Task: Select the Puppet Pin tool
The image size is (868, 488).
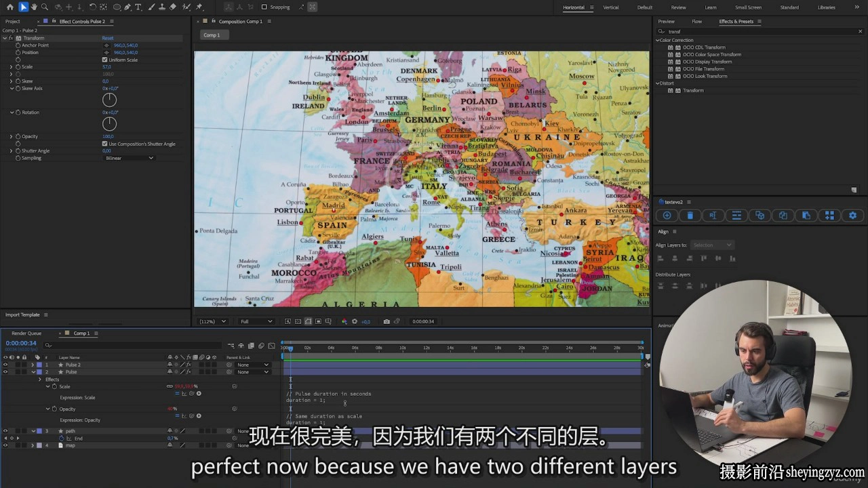Action: pos(199,7)
